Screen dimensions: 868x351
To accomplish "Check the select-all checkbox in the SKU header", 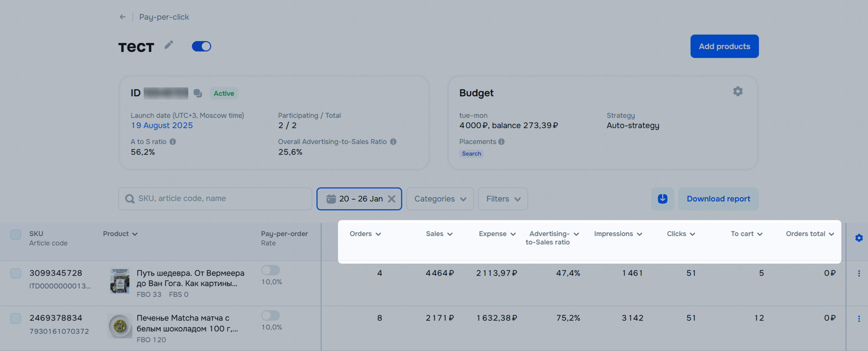I will 15,234.
